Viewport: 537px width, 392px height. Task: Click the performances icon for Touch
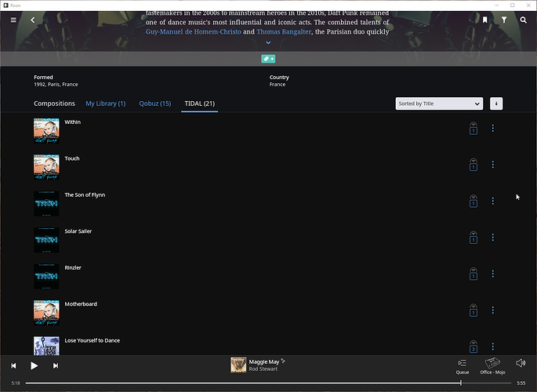pos(474,165)
